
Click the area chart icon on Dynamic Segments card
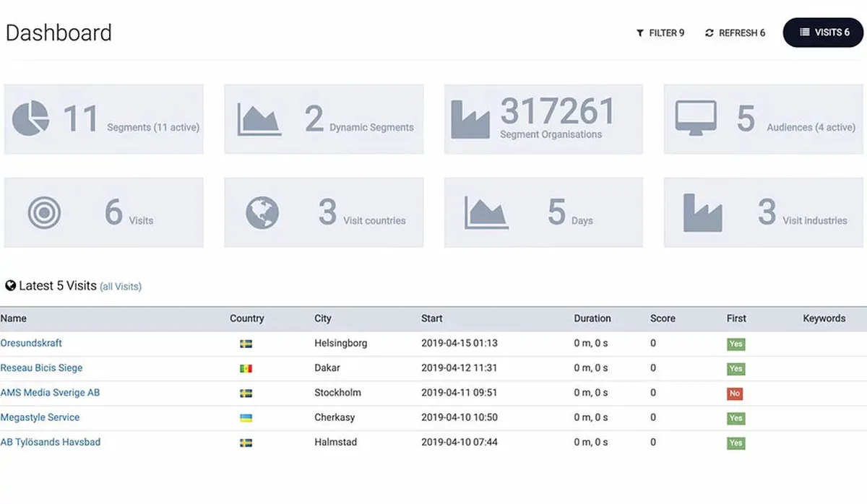pyautogui.click(x=259, y=120)
